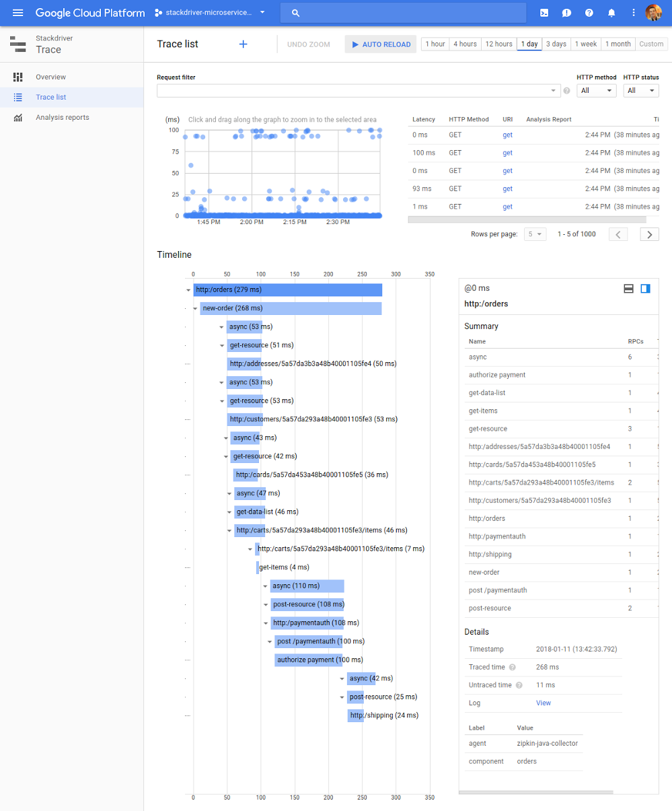The width and height of the screenshot is (672, 811).
Task: Open the get URI link in the 93 ms row
Action: point(508,189)
